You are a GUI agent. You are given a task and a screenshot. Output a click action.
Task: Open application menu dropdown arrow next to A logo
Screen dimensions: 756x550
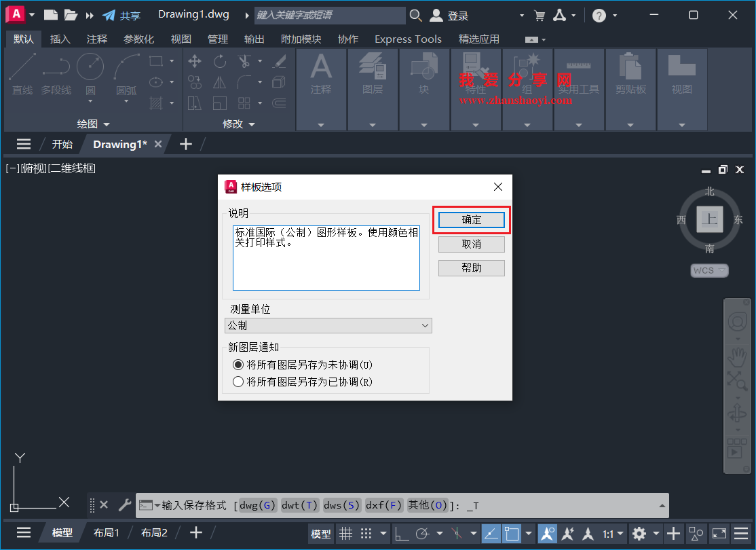[32, 15]
